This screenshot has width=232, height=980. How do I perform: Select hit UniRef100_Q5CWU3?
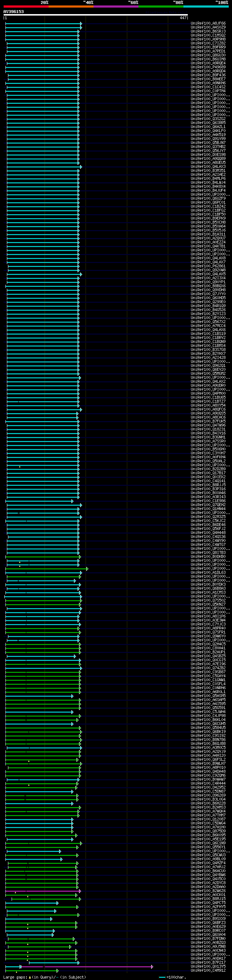point(208,855)
